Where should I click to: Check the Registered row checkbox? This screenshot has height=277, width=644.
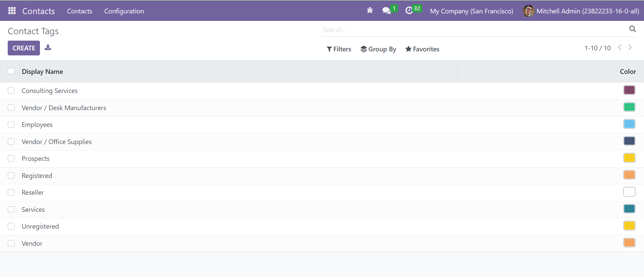pos(11,176)
